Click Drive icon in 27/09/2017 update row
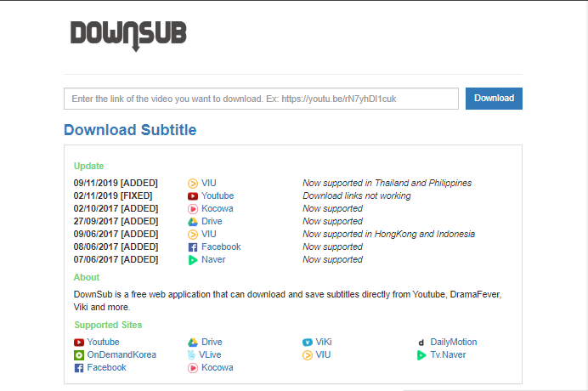588x391 pixels. click(192, 221)
